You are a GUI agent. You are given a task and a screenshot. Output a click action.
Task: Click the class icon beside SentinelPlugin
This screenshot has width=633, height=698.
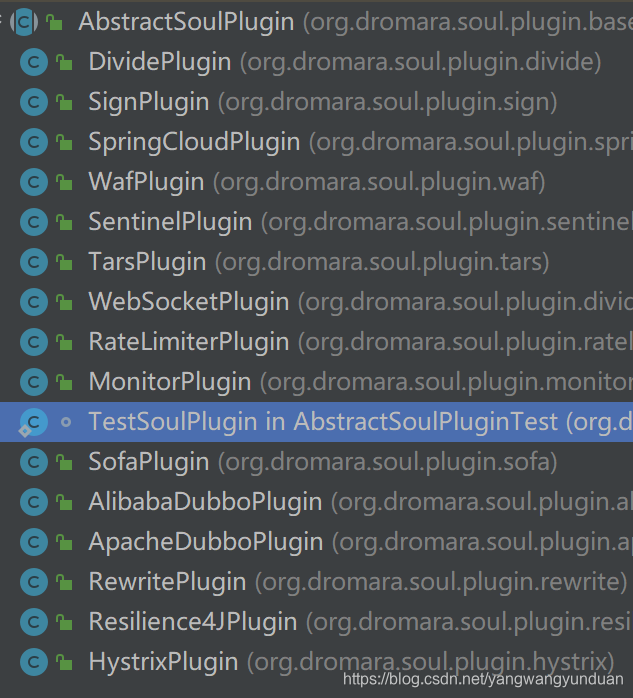(34, 222)
